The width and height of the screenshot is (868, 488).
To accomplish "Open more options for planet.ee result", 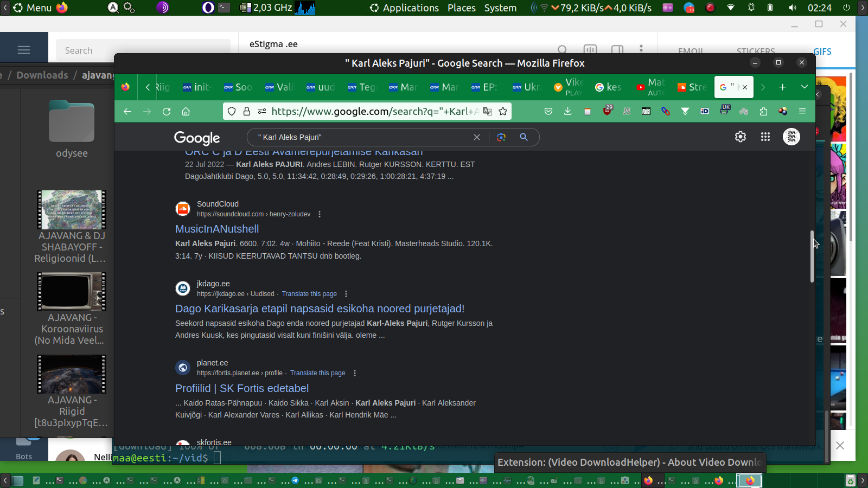I will [x=355, y=373].
